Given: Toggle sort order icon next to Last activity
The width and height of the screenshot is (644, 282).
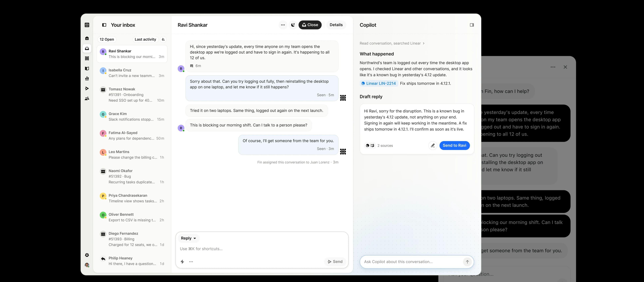Looking at the screenshot, I should [x=163, y=39].
